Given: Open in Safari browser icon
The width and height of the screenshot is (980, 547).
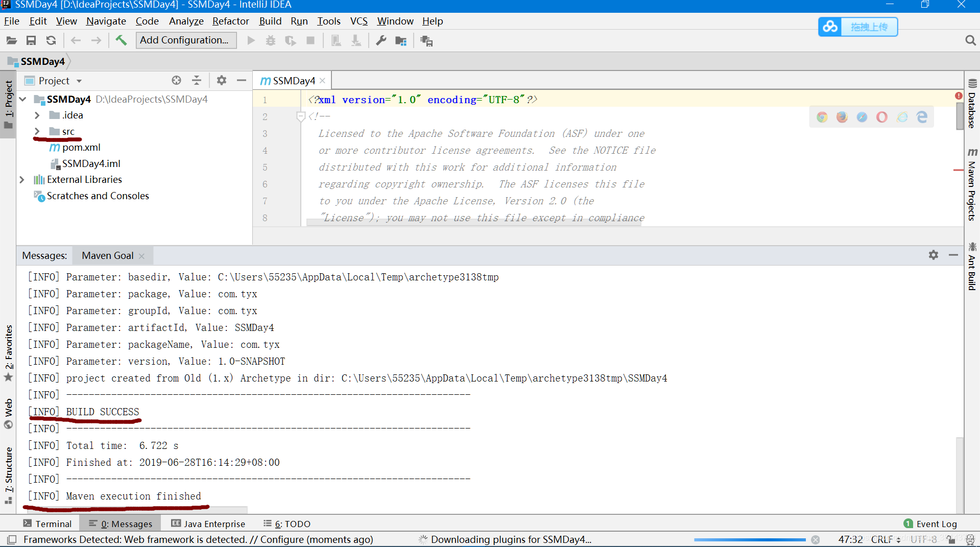Looking at the screenshot, I should pyautogui.click(x=862, y=117).
